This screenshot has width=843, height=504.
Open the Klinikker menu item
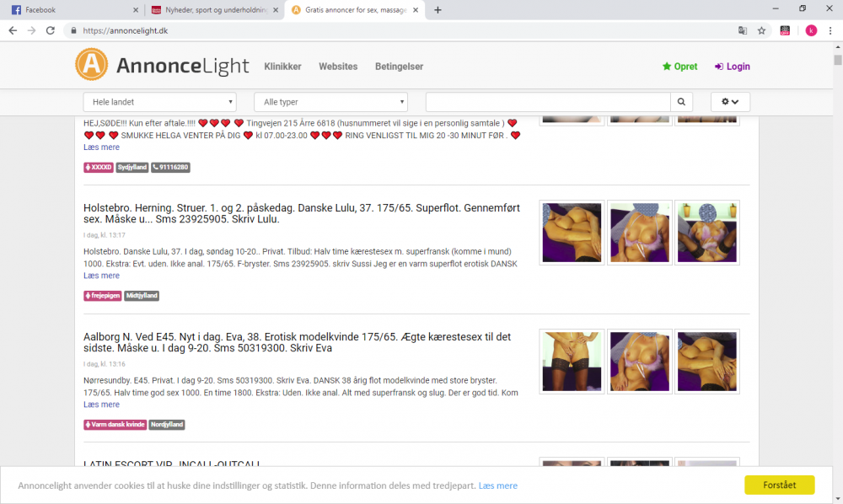tap(282, 67)
